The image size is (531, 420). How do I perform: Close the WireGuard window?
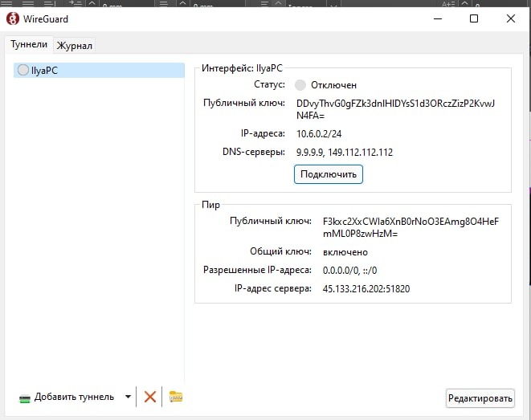511,18
